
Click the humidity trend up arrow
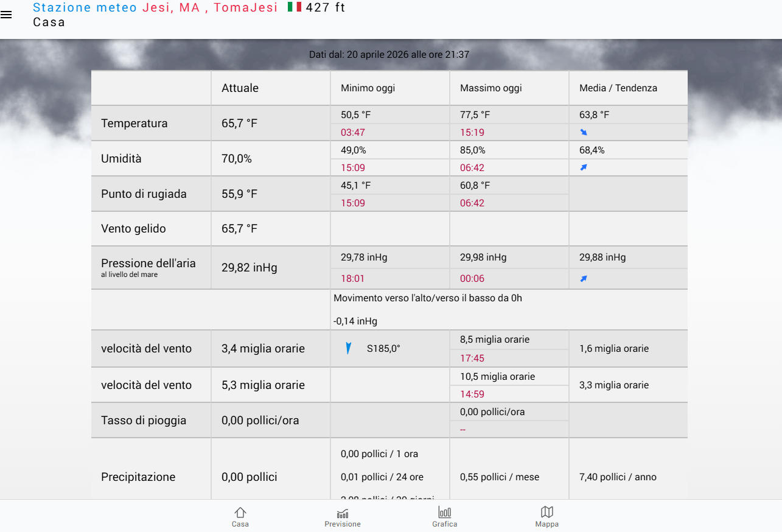pos(584,167)
